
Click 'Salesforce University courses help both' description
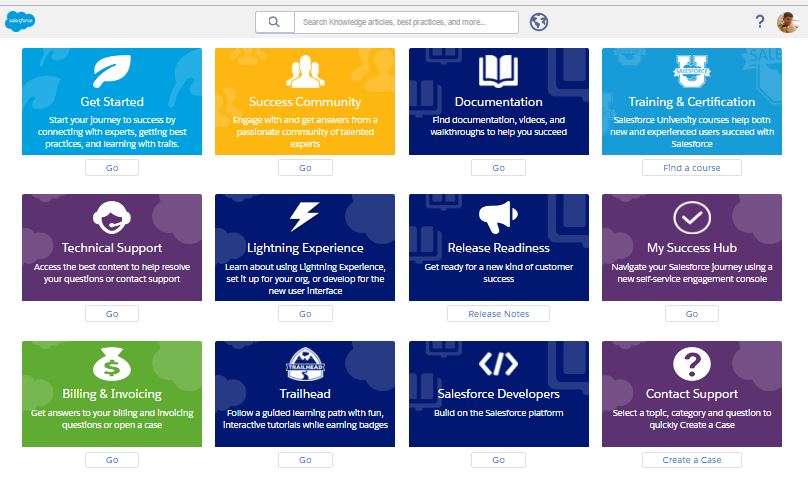coord(692,131)
